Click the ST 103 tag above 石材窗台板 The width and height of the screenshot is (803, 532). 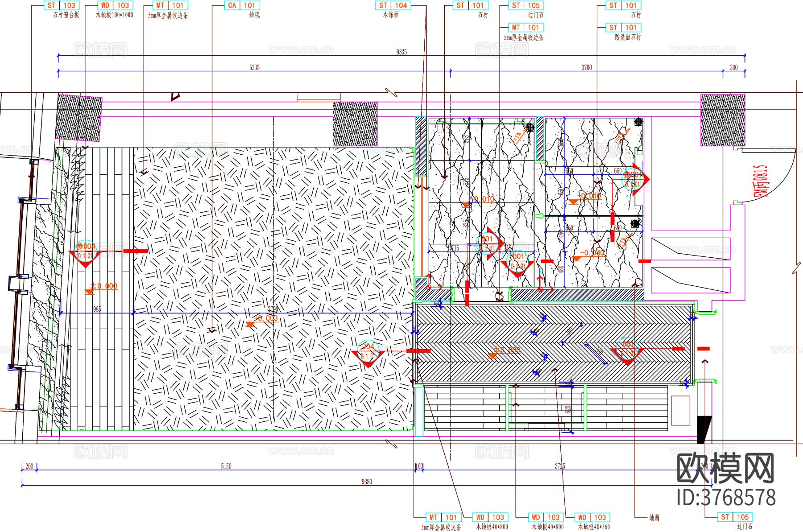[61, 5]
